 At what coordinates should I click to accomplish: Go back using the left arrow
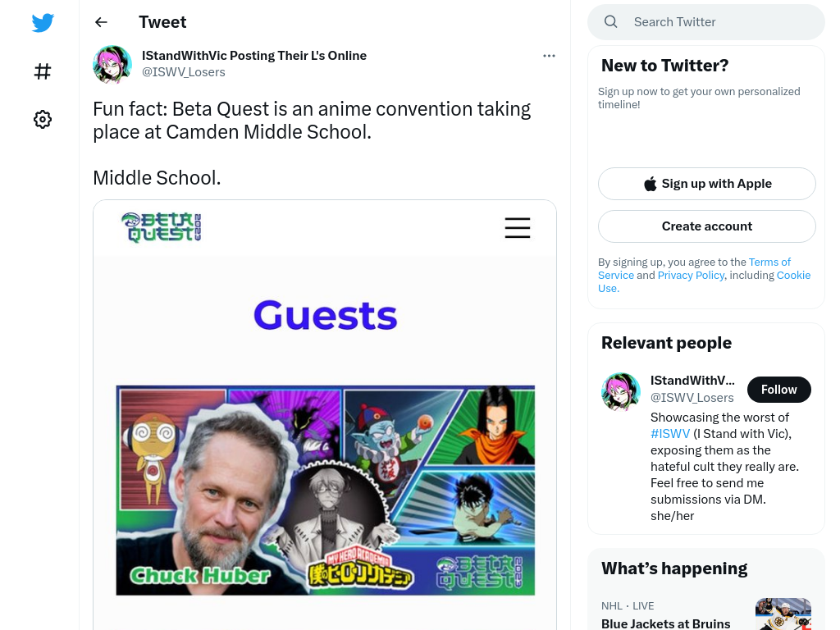[101, 22]
